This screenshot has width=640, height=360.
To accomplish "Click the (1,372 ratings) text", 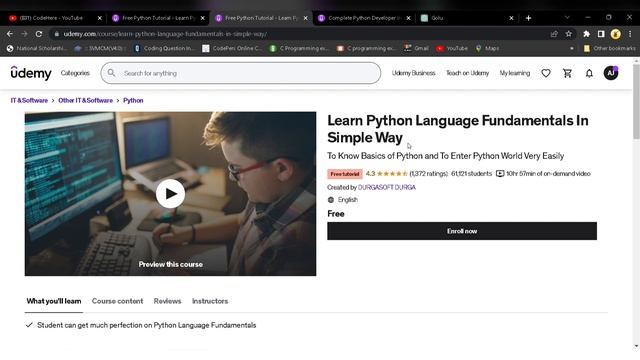I will (x=429, y=173).
